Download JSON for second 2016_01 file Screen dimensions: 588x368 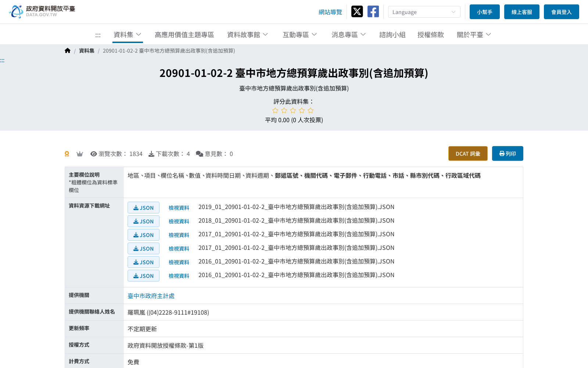pos(143,276)
